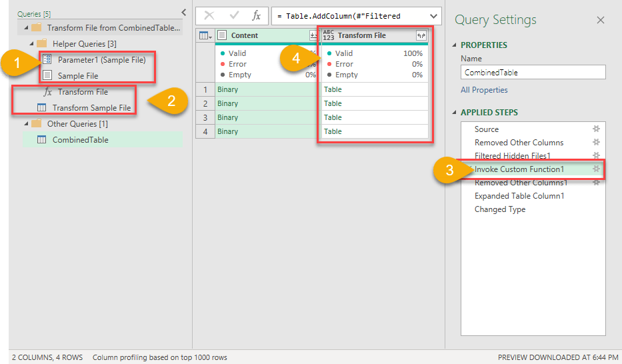This screenshot has width=622, height=364.
Task: Collapse the Queries pane with chevron
Action: coord(184,12)
